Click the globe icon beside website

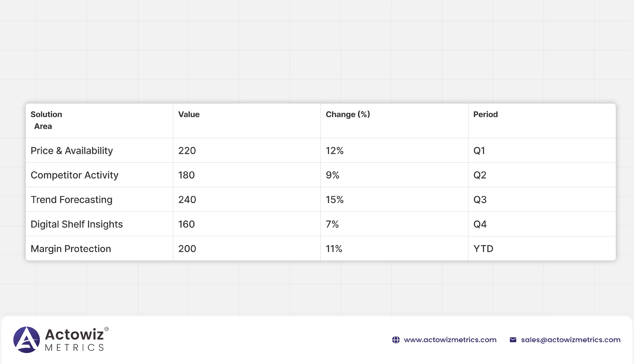396,340
